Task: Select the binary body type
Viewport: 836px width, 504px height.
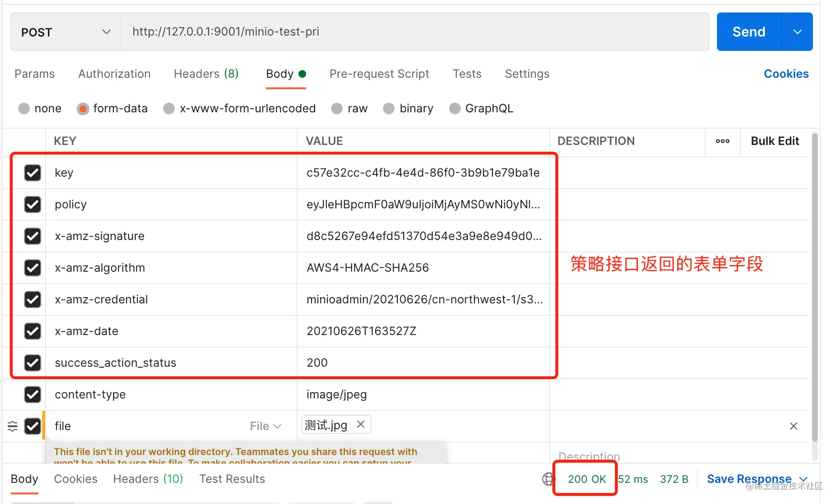Action: (389, 108)
